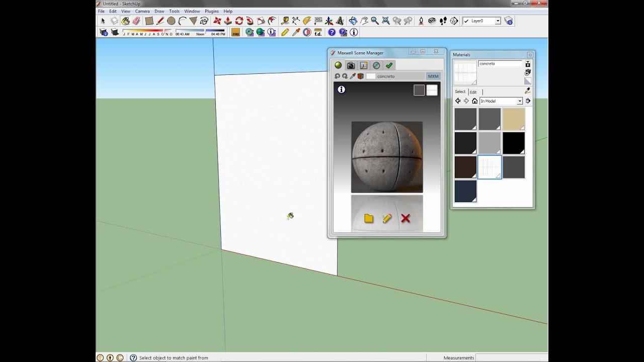
Task: Switch preview to the white grid mode
Action: (432, 90)
